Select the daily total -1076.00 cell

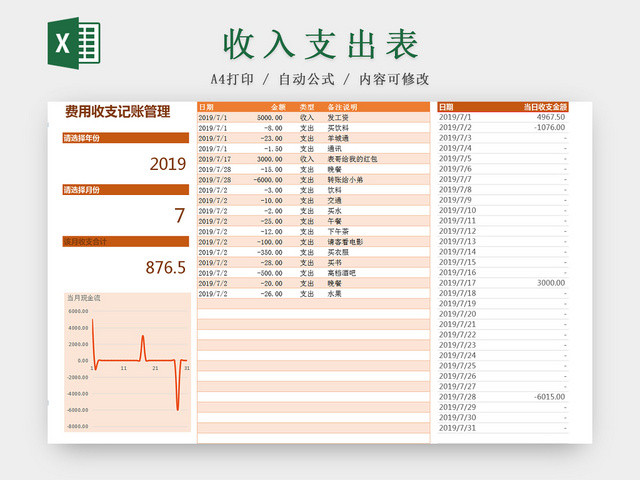pos(549,127)
